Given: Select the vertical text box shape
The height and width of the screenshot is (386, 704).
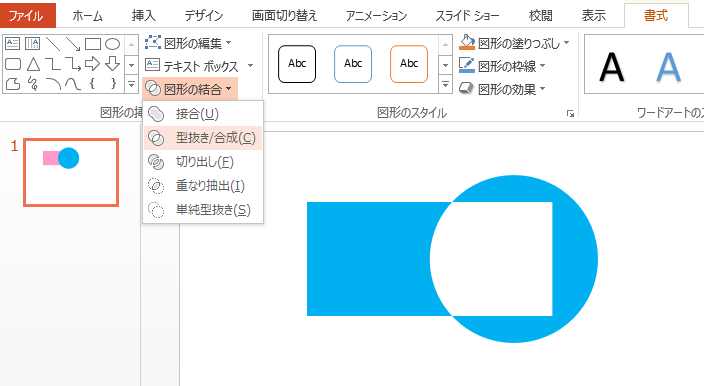Looking at the screenshot, I should pyautogui.click(x=32, y=44).
